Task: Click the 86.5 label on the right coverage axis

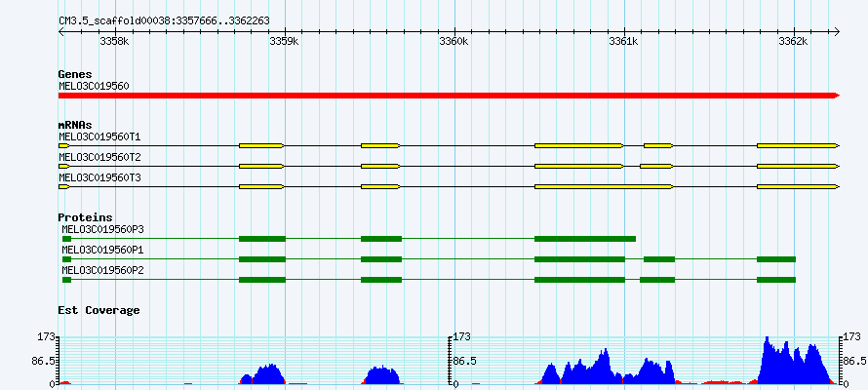Action: 856,361
